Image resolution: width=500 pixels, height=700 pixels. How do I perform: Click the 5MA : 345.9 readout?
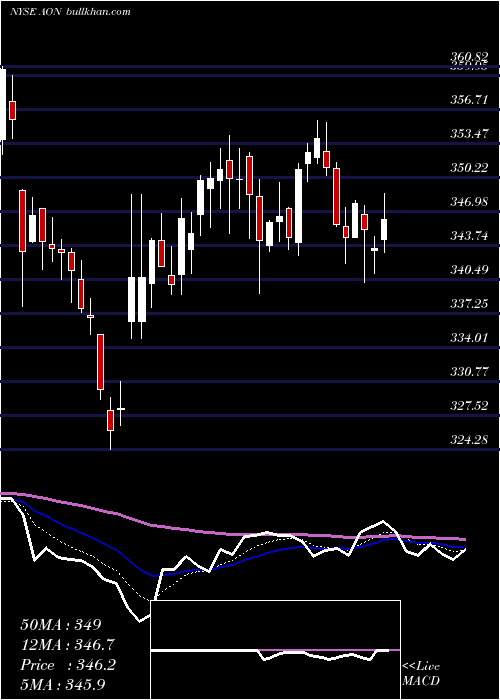tap(63, 684)
